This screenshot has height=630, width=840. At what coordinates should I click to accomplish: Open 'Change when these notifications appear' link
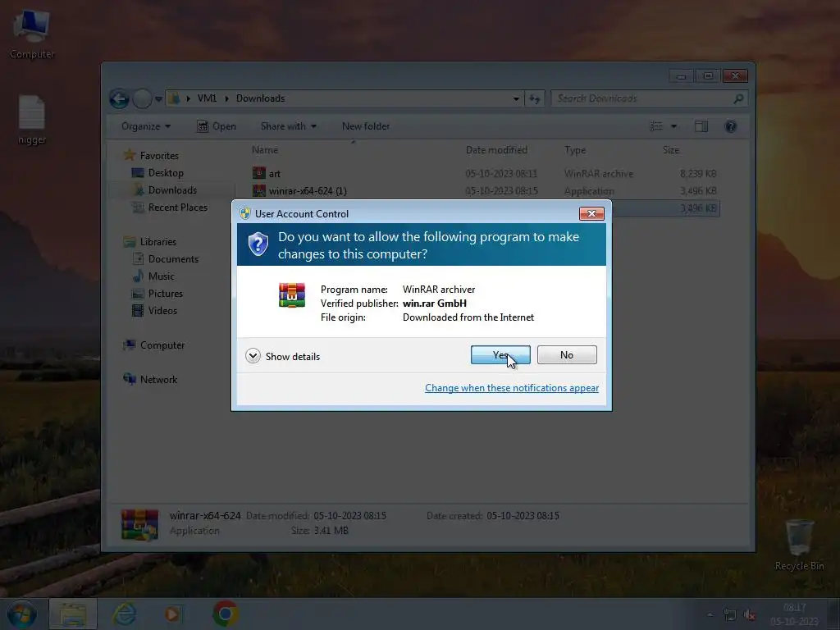[512, 388]
